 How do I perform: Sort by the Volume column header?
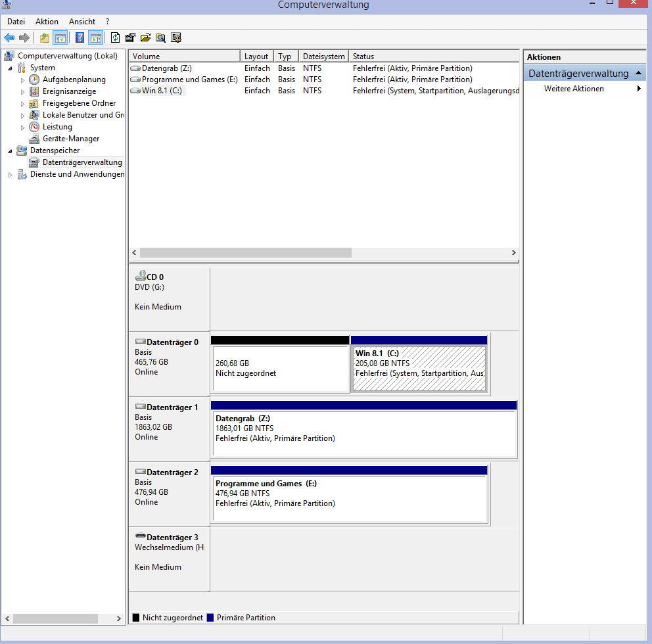(184, 56)
